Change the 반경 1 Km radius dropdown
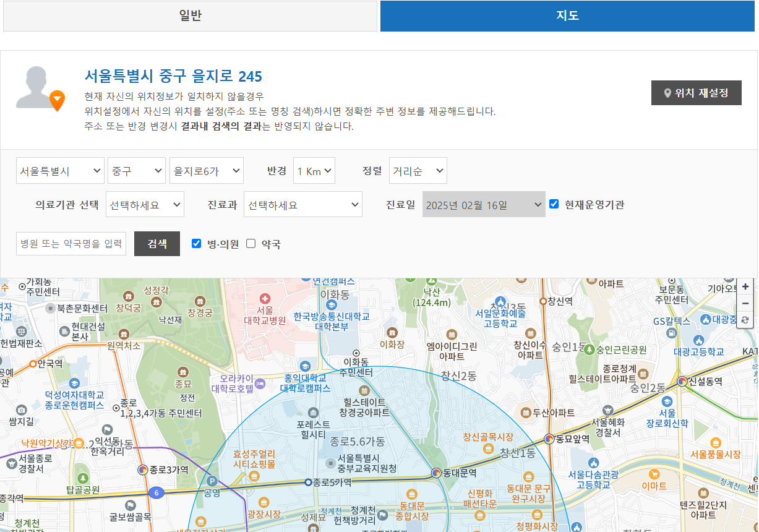Screen dimensions: 759x532 point(314,171)
